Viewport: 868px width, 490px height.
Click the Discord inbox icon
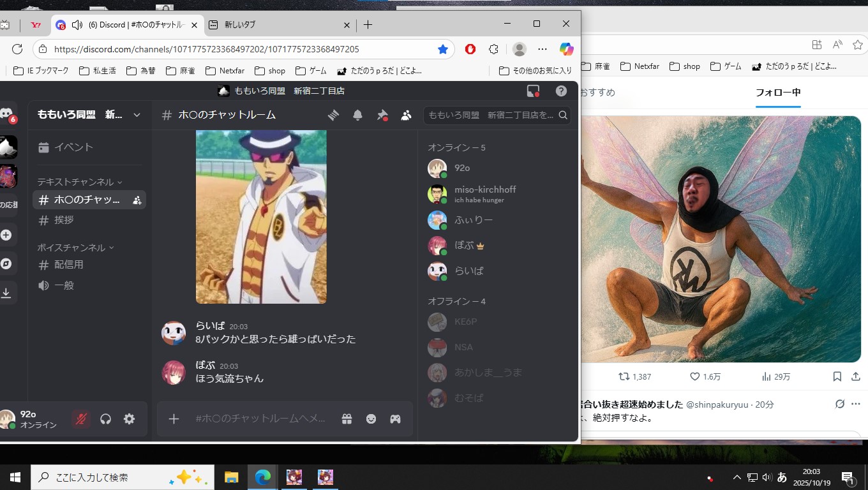click(x=533, y=91)
